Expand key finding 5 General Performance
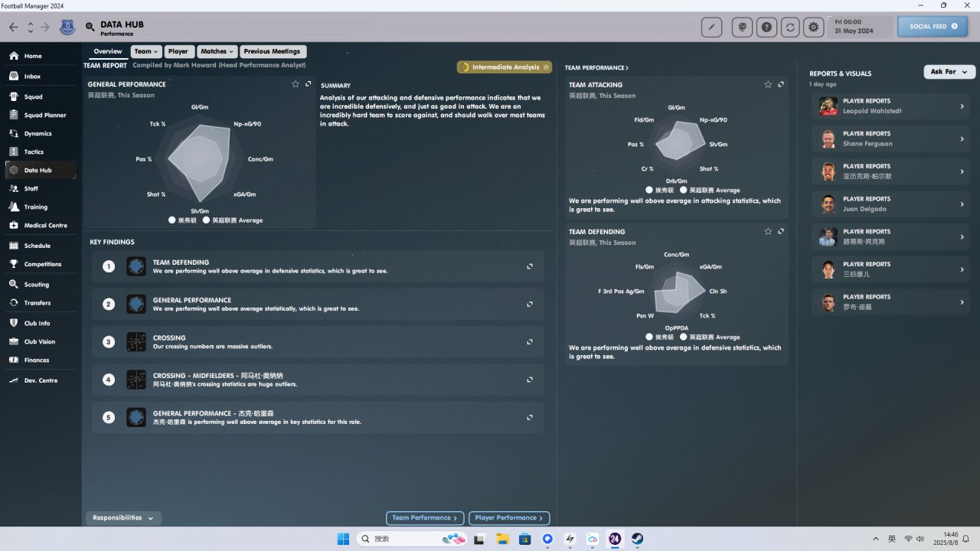This screenshot has width=980, height=551. coord(530,417)
